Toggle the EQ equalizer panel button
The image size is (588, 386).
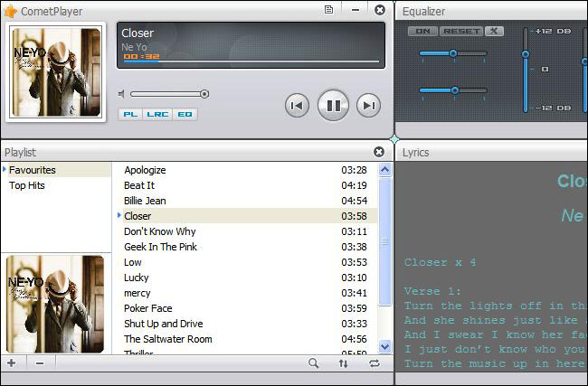click(x=185, y=115)
